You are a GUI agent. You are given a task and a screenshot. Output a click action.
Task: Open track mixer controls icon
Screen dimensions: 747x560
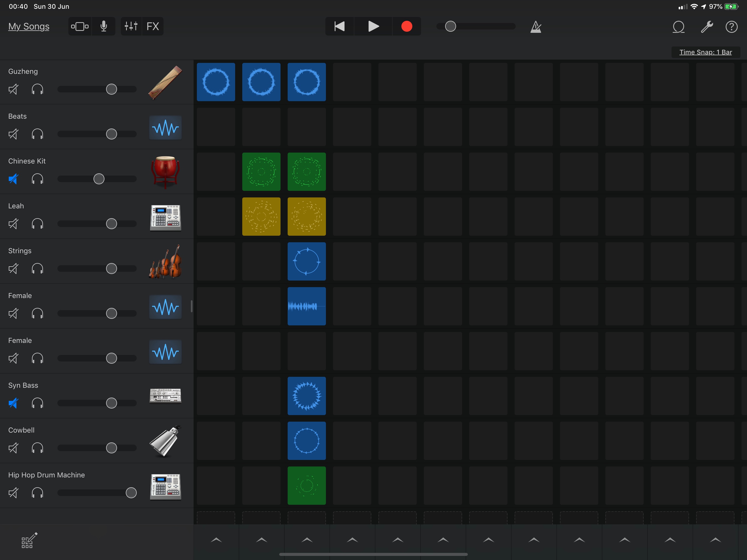pyautogui.click(x=131, y=26)
